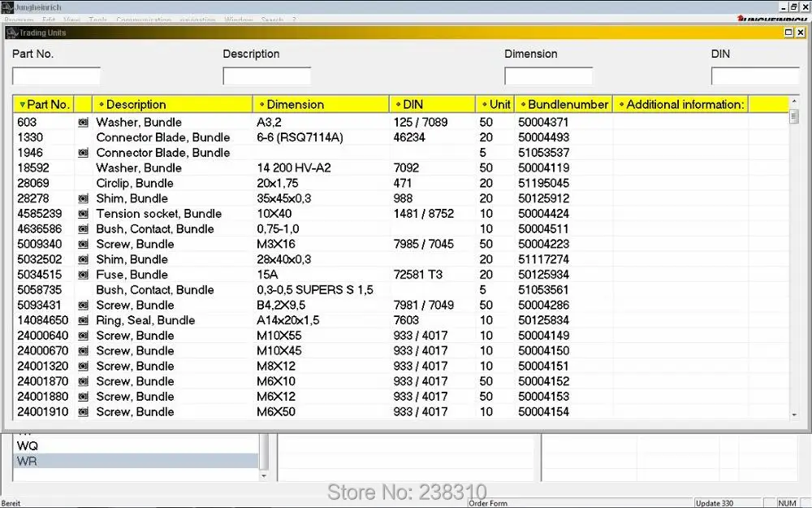The image size is (812, 508).
Task: Open the camera icon for part 24001870
Action: pos(83,381)
